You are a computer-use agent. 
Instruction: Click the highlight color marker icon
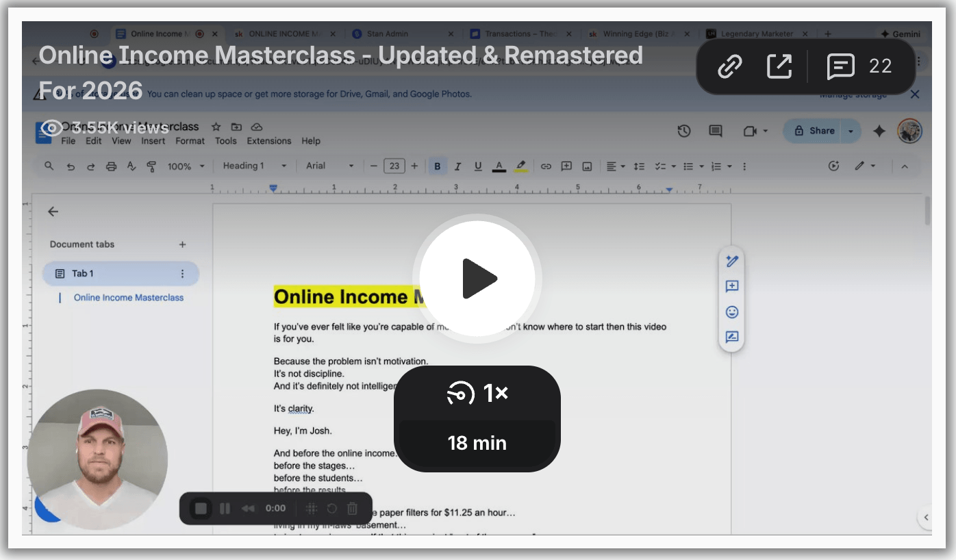[520, 166]
